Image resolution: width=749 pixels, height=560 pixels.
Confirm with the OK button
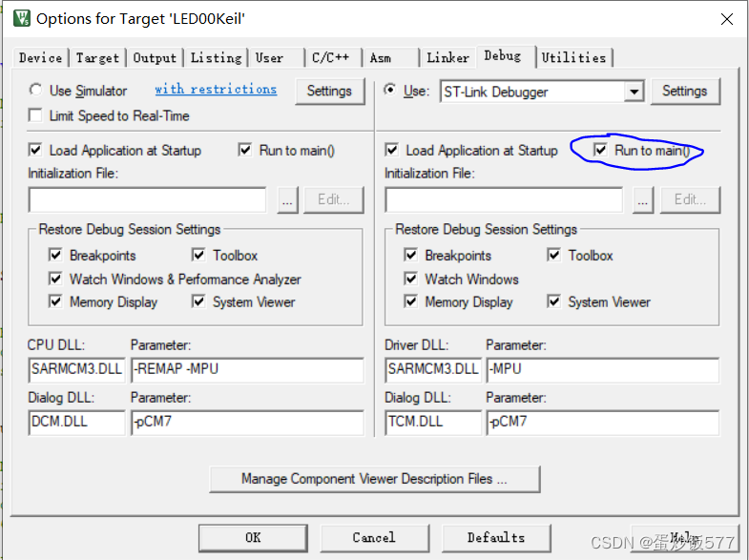point(253,538)
